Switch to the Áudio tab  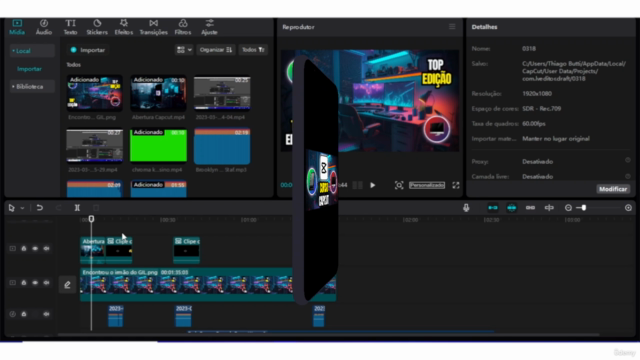[44, 27]
